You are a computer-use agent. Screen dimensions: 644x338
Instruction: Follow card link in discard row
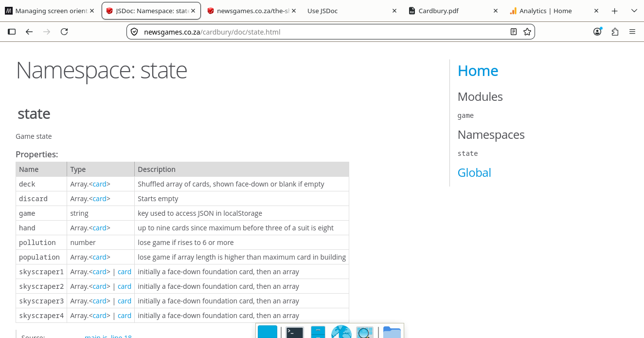coord(100,199)
